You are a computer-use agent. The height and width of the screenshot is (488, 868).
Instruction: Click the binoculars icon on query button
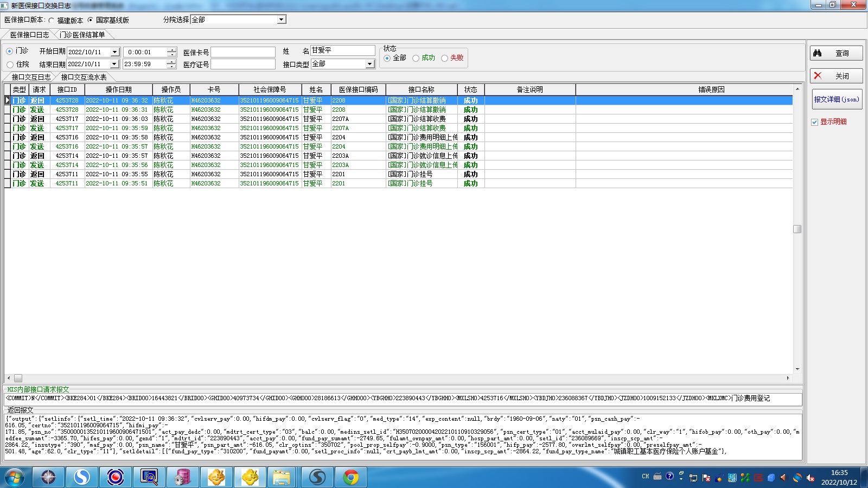pos(818,53)
